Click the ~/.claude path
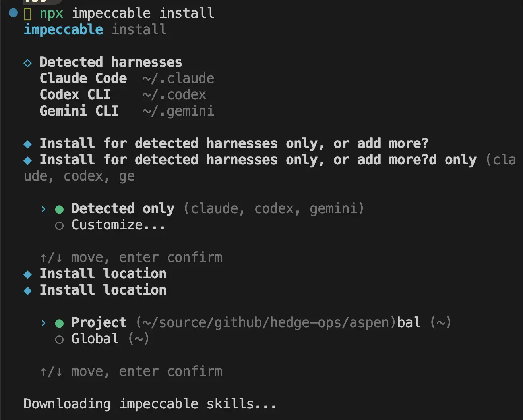This screenshot has height=420, width=523. tap(178, 78)
